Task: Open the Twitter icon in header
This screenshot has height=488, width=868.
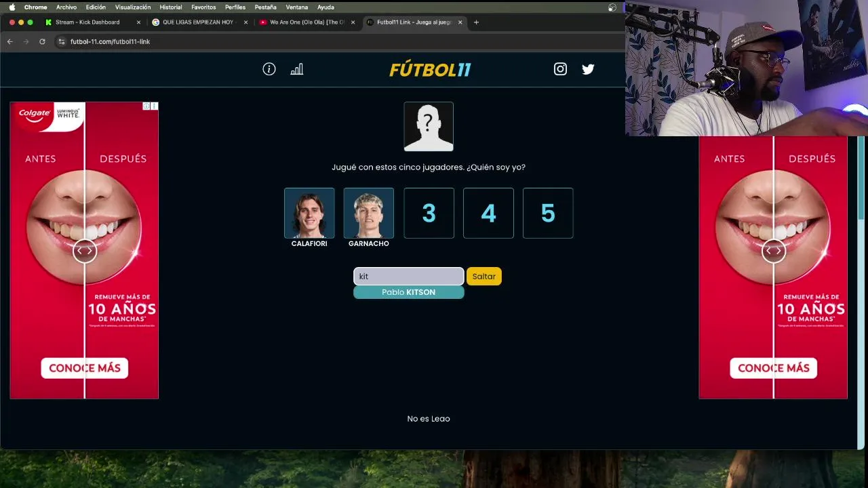Action: [x=588, y=69]
